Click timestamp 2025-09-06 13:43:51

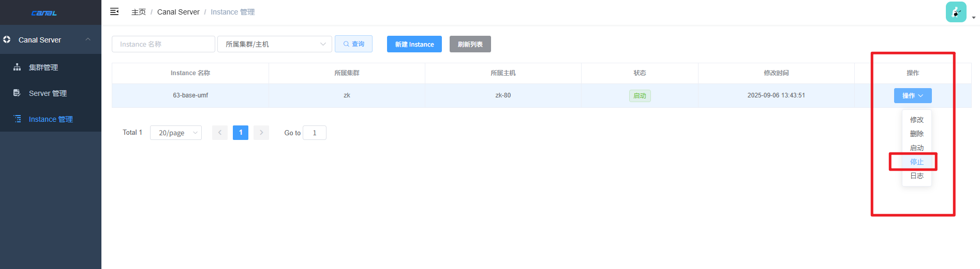pyautogui.click(x=776, y=95)
